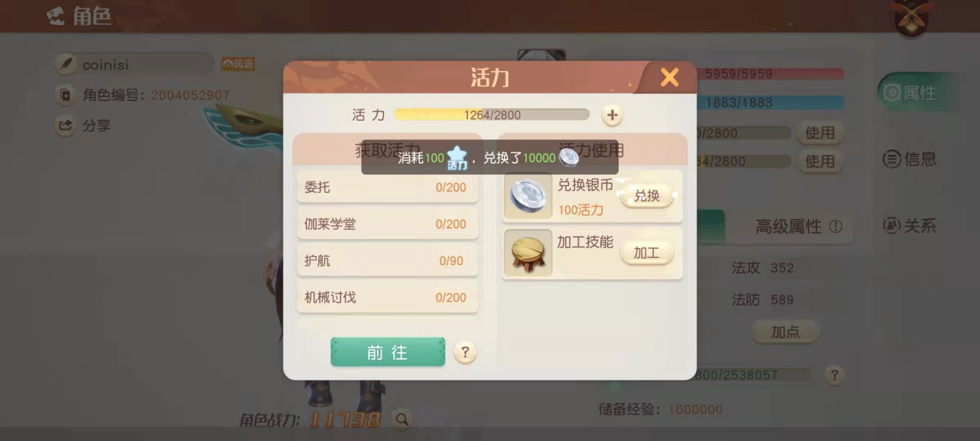Click the 兑换 button for silver coins
Viewport: 980px width, 441px height.
[647, 196]
